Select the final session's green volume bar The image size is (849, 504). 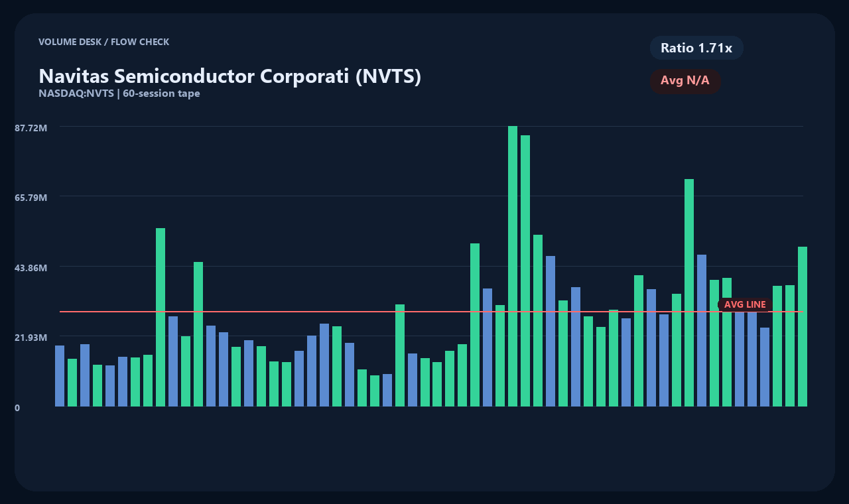(803, 326)
